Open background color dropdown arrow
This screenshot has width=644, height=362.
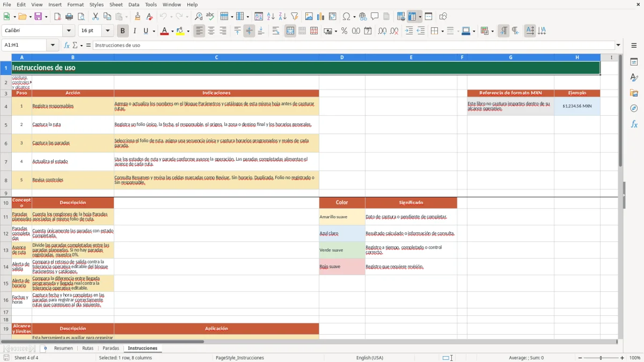[188, 31]
